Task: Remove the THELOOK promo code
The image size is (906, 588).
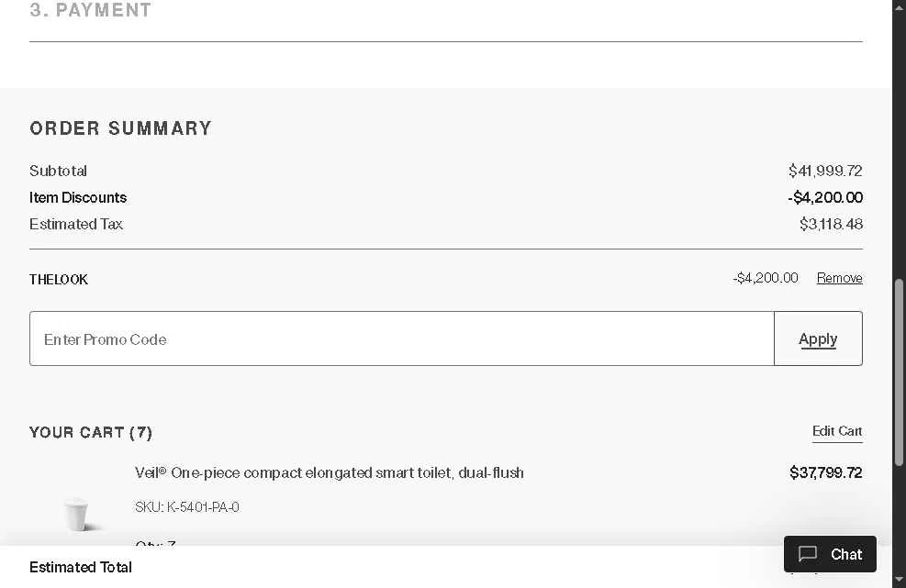Action: 839,278
